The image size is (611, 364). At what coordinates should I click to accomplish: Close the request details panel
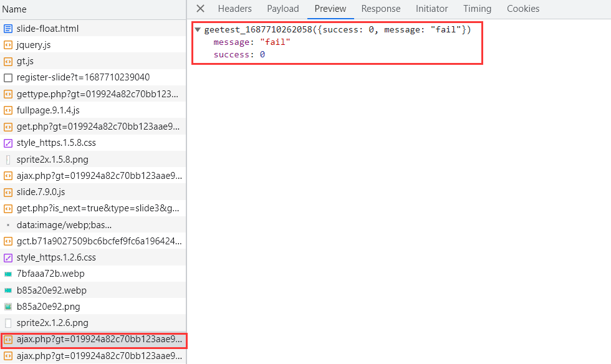pyautogui.click(x=200, y=9)
